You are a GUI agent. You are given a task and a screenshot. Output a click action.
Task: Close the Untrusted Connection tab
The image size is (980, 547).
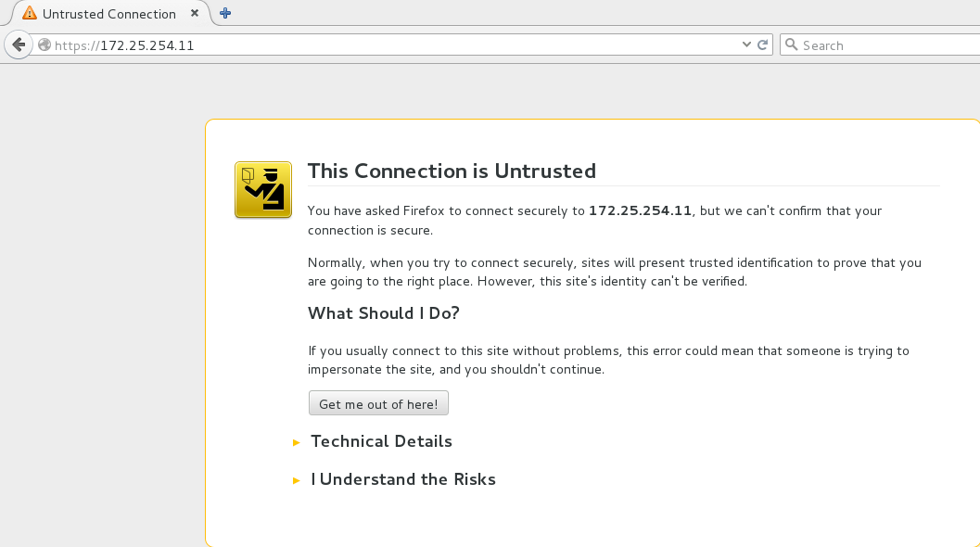195,13
